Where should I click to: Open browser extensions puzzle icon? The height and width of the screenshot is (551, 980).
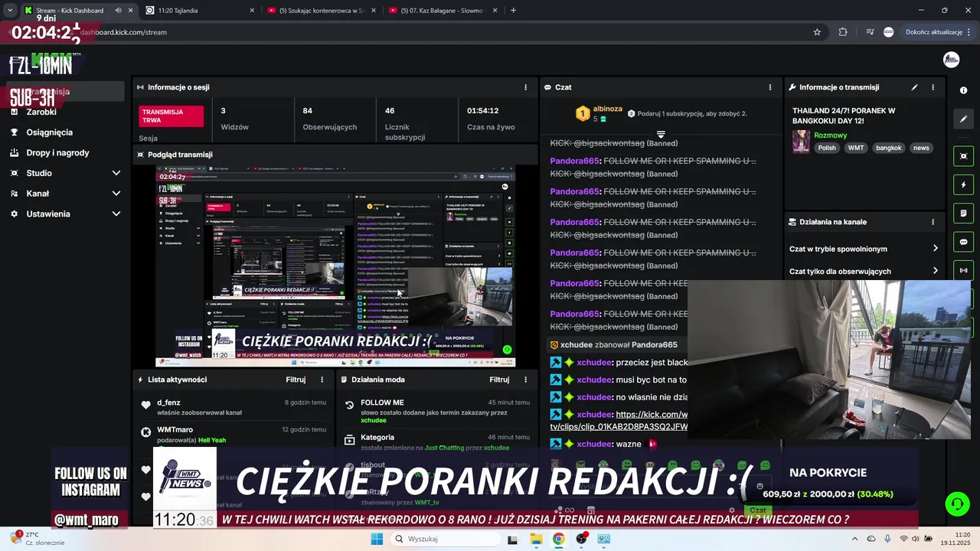[x=843, y=32]
